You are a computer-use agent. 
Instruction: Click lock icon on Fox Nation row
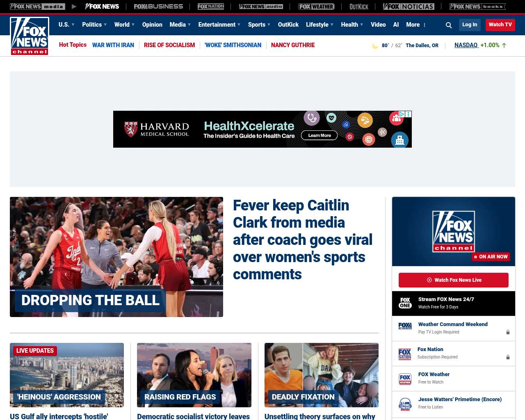[x=508, y=357]
